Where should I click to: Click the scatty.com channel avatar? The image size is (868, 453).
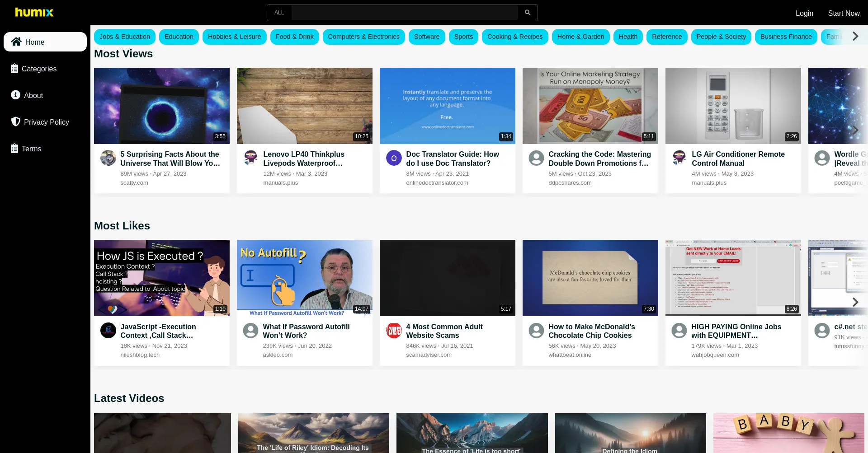click(x=108, y=158)
